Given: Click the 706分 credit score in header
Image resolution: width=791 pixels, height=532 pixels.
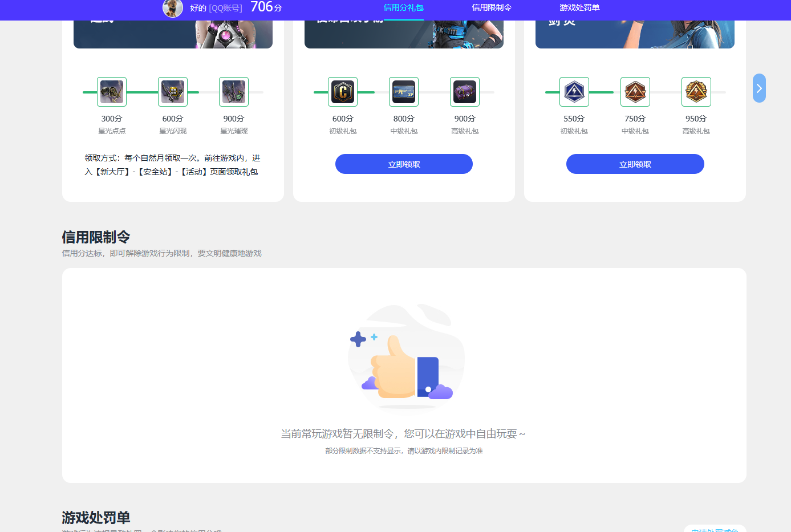Looking at the screenshot, I should pos(266,7).
